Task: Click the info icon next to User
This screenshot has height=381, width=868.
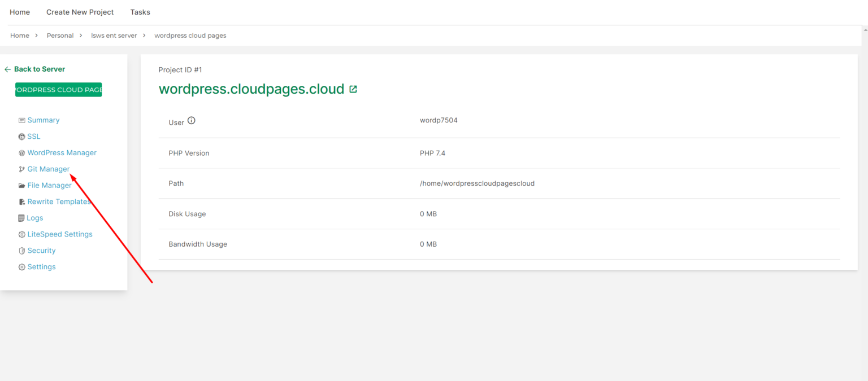Action: pos(191,120)
